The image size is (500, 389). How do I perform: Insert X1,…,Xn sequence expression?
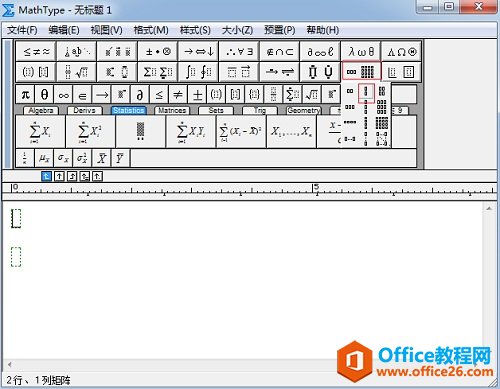pos(291,132)
